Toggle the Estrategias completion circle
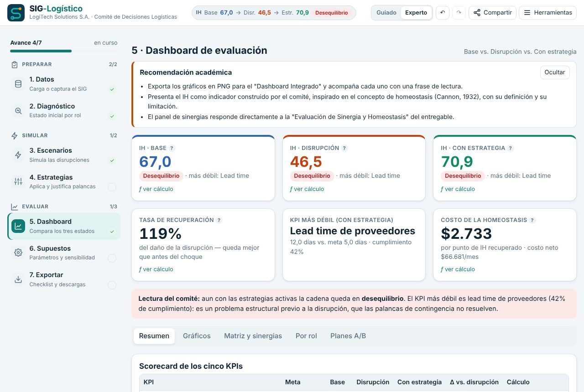The width and height of the screenshot is (584, 392). pyautogui.click(x=112, y=187)
